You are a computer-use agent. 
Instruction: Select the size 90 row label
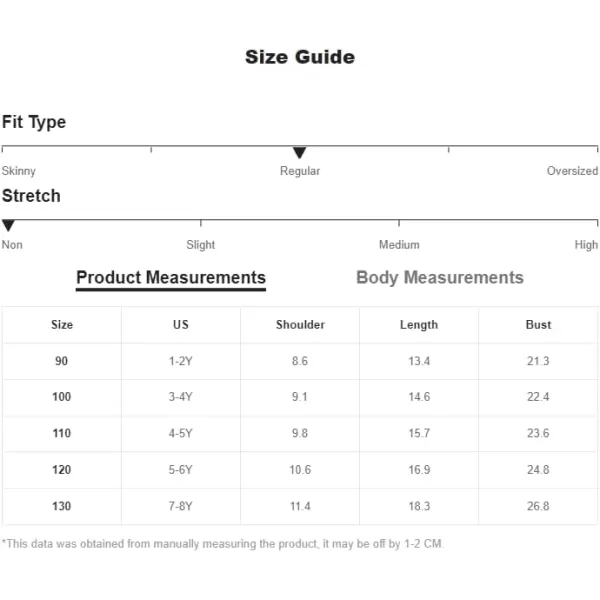pos(62,361)
